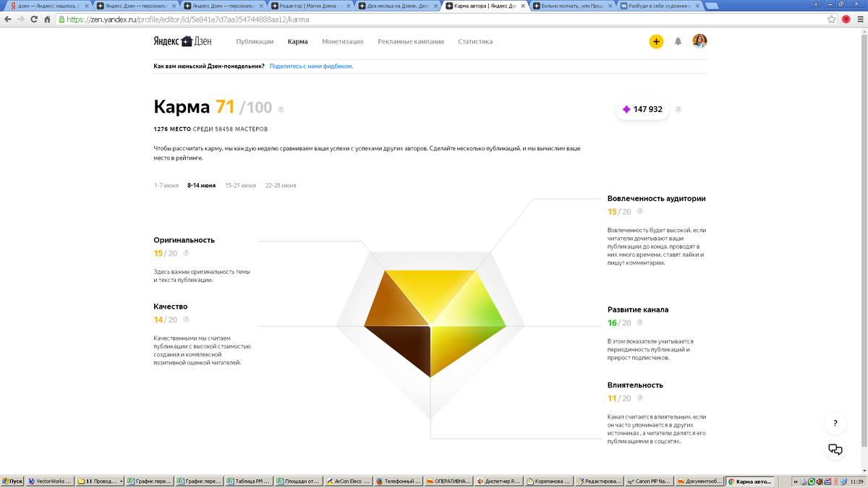Screen dimensions: 868x488
Task: Select the 1-7 июня week
Action: click(x=166, y=186)
